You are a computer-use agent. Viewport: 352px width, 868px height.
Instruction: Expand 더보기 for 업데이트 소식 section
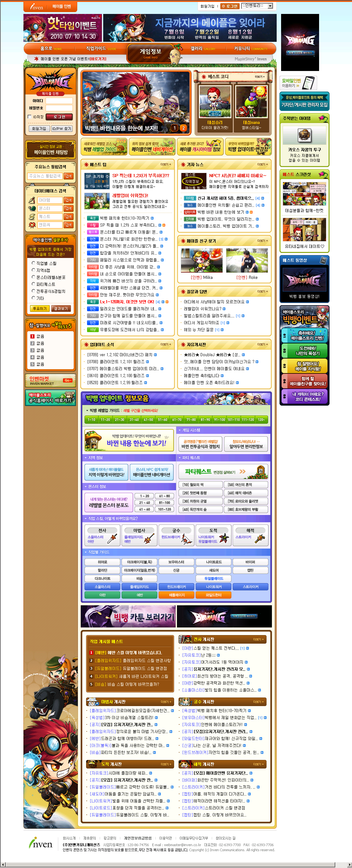pos(166,344)
